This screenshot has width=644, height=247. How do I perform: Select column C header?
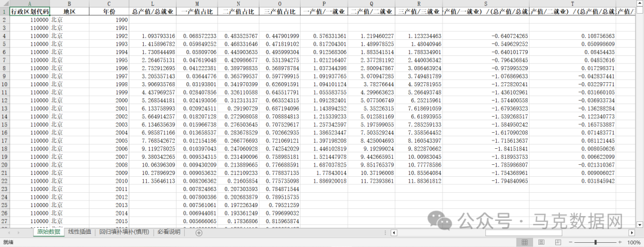109,4
